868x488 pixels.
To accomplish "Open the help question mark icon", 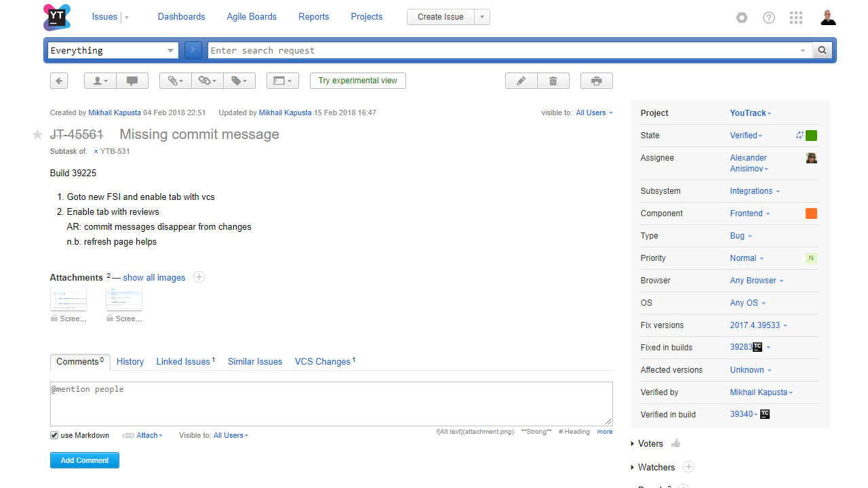I will [x=769, y=18].
